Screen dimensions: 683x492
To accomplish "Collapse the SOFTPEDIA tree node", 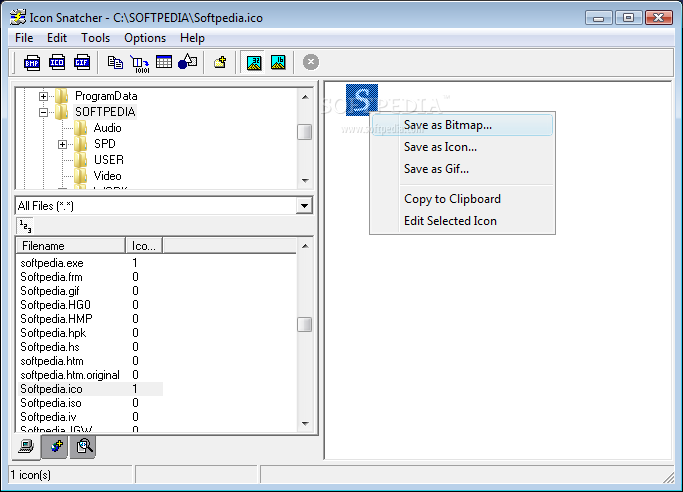I will point(43,112).
